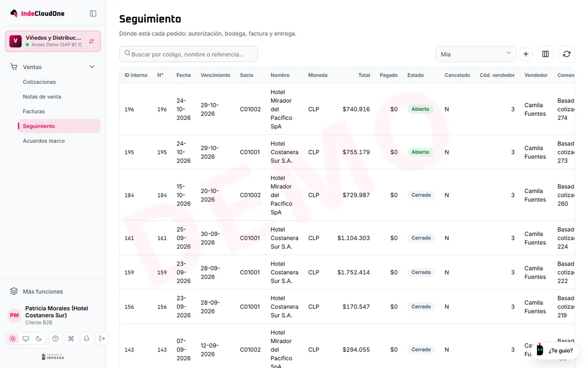The height and width of the screenshot is (368, 588).
Task: Open the ¿Te guío? assistant button
Action: pos(556,351)
